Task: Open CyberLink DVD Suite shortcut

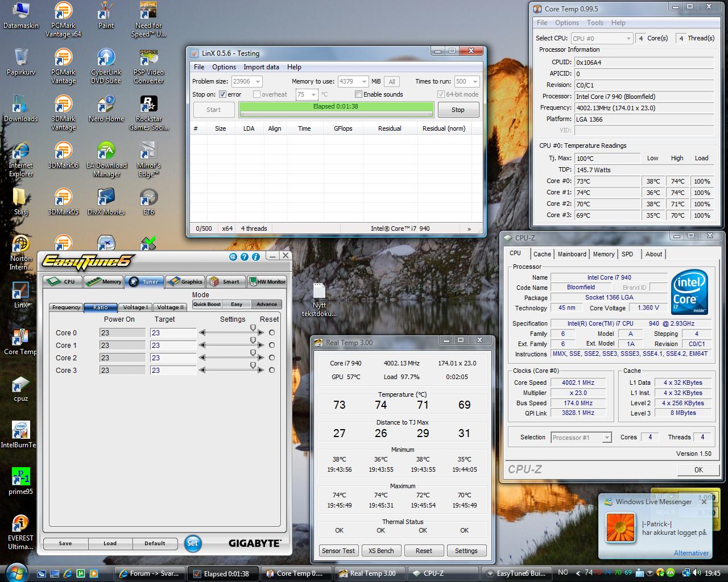Action: pos(106,66)
